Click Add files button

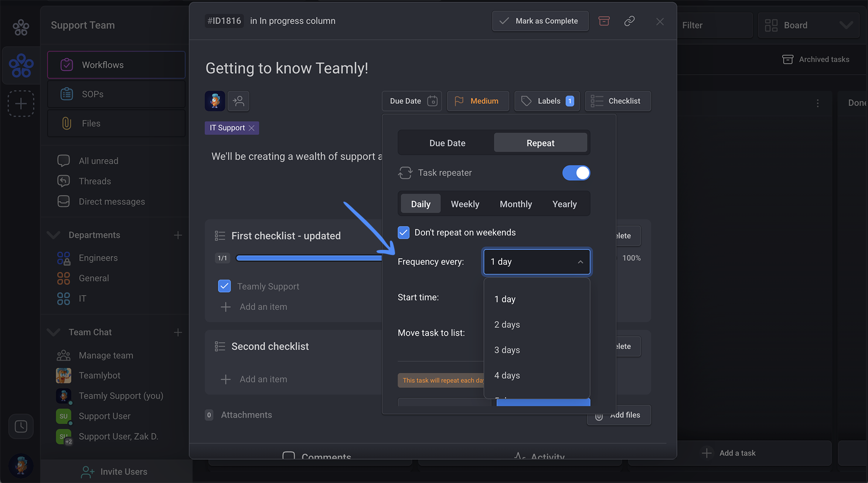point(619,415)
